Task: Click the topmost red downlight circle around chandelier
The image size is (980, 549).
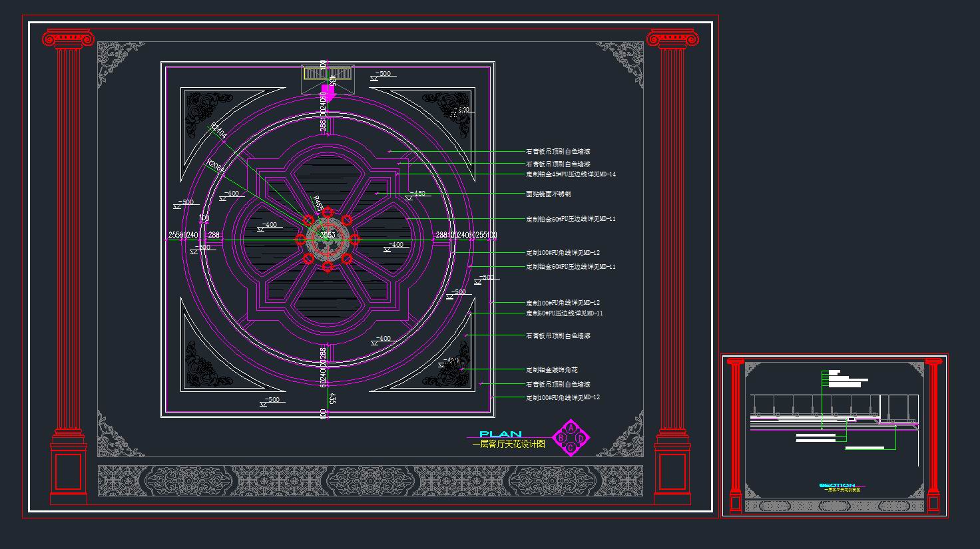Action: coord(328,212)
